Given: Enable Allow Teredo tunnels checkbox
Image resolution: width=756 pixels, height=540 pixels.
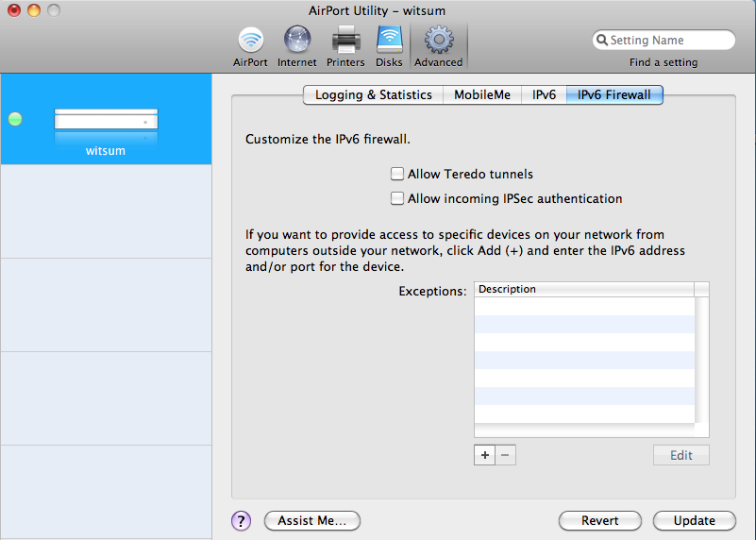Looking at the screenshot, I should [396, 174].
